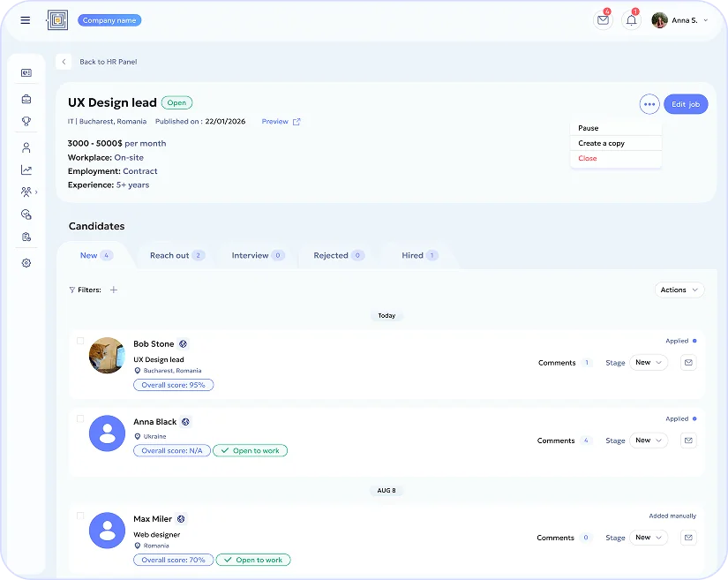Send email to Bob Stone via envelope icon
The image size is (728, 580).
[688, 363]
